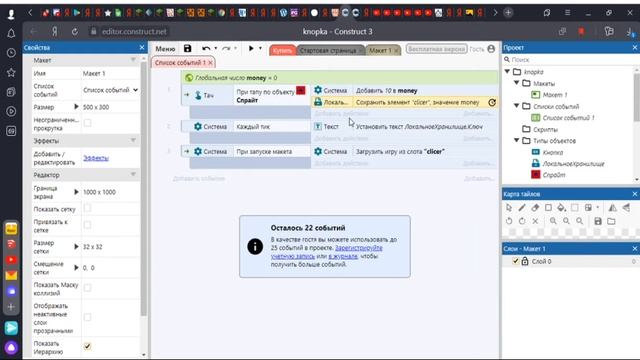
Task: Toggle Показать Маску коллизий checkbox
Action: 87,288
